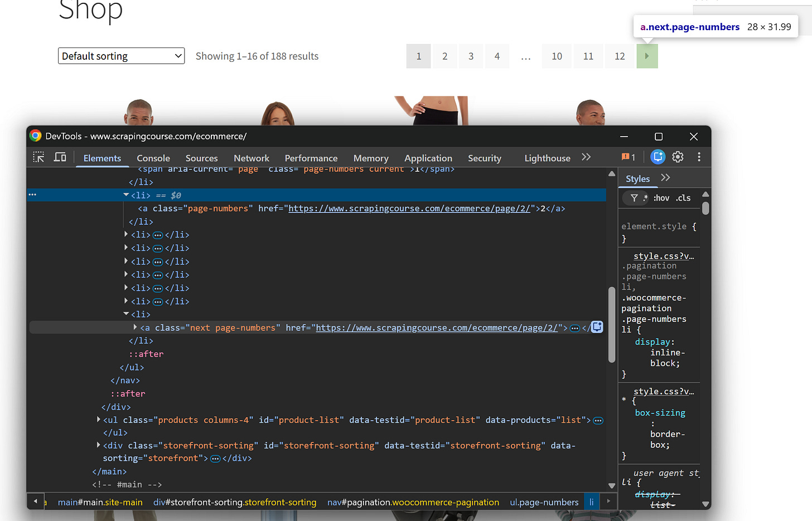The image size is (812, 521).
Task: Click the Elements tree vertical scrollbar thumb
Action: (x=612, y=325)
